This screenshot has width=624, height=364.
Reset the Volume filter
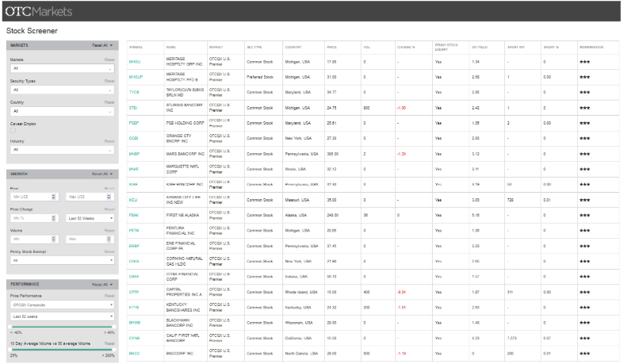click(109, 230)
